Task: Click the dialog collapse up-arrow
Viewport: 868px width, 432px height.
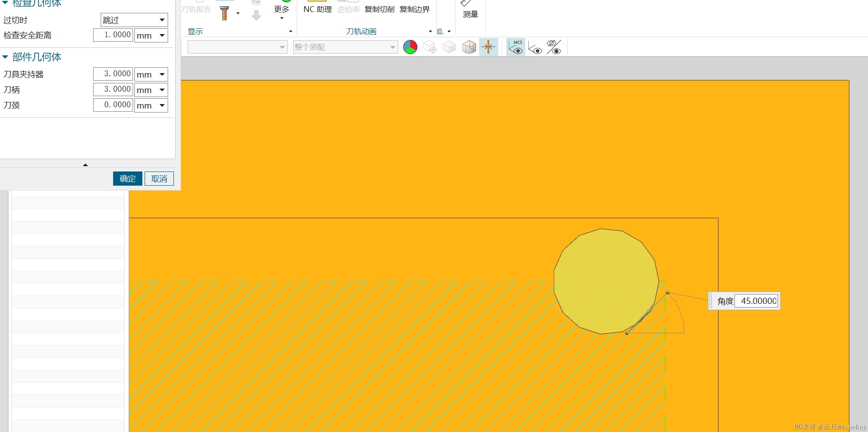Action: click(x=85, y=164)
